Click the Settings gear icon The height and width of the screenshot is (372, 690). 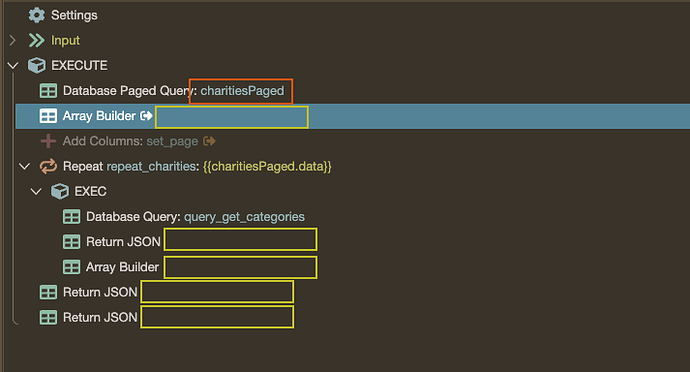(x=37, y=15)
